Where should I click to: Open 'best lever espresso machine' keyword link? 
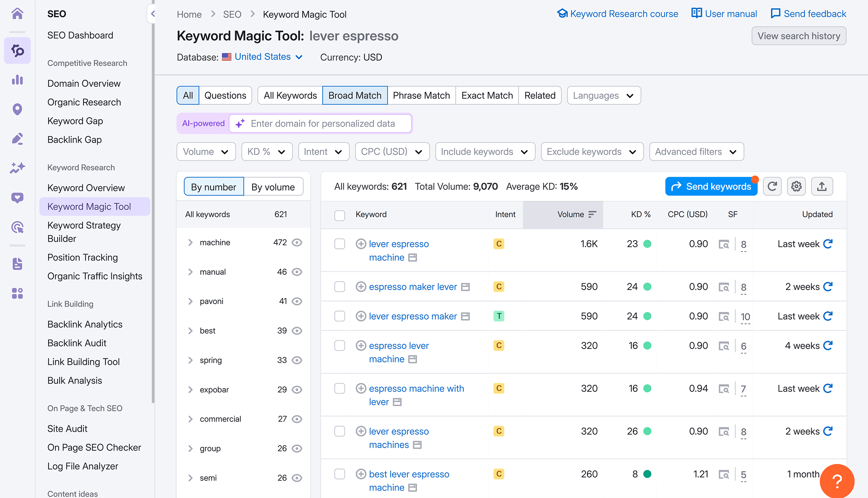[x=409, y=481]
